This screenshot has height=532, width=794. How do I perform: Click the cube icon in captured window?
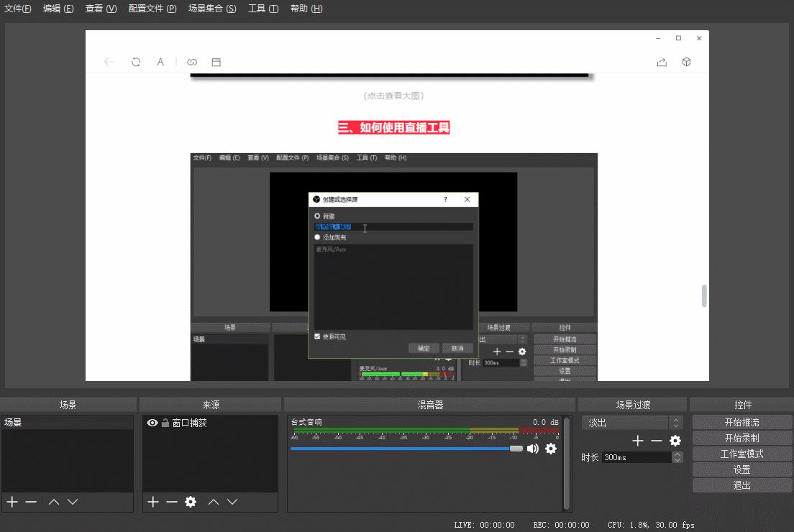pos(686,62)
